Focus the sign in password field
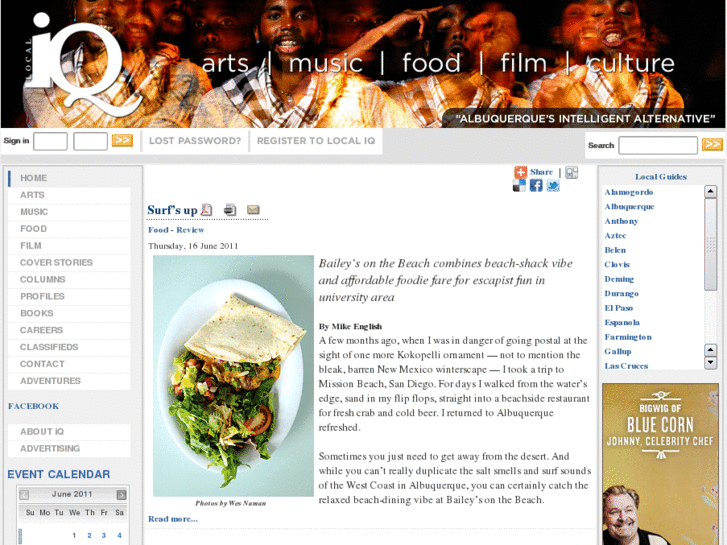The image size is (727, 545). click(x=90, y=141)
